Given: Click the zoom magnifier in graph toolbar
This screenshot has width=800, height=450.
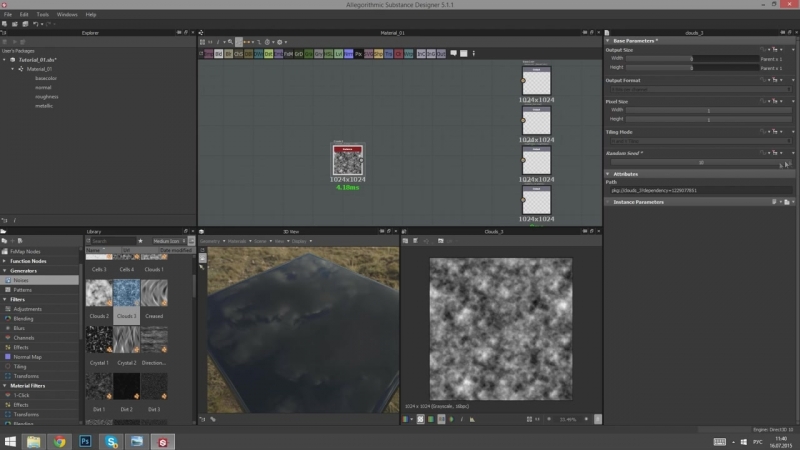Looking at the screenshot, I should click(230, 42).
